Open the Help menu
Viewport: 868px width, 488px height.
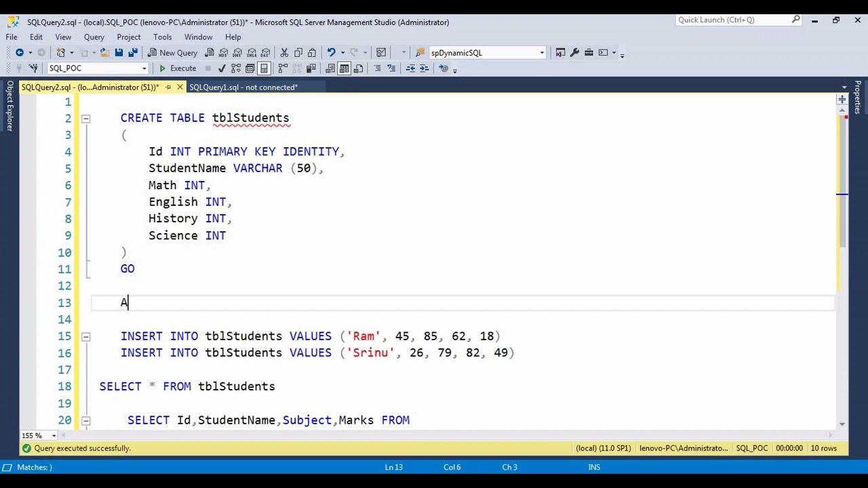tap(233, 37)
